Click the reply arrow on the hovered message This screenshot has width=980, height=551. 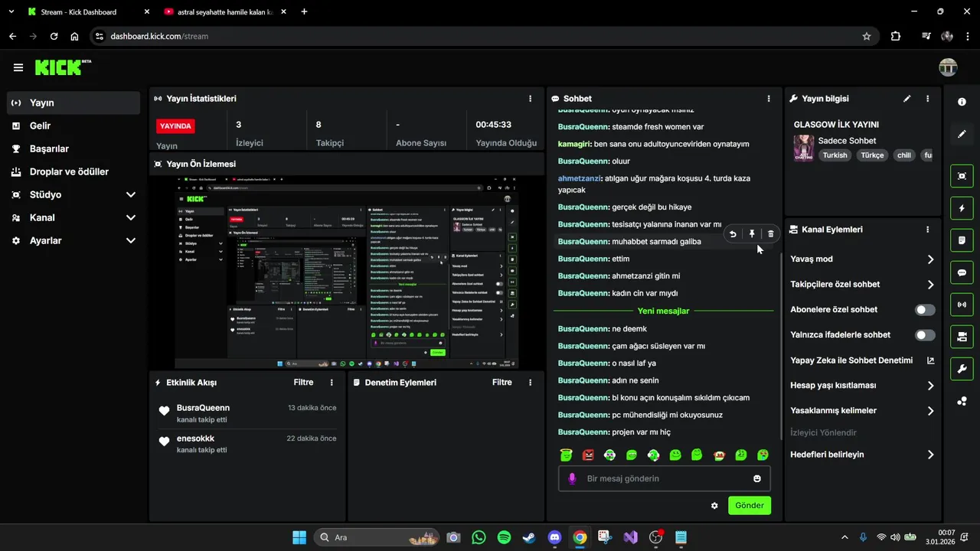[x=733, y=234]
